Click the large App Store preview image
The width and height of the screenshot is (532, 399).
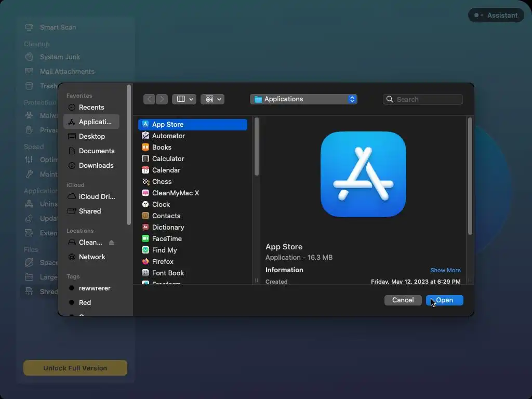point(363,174)
